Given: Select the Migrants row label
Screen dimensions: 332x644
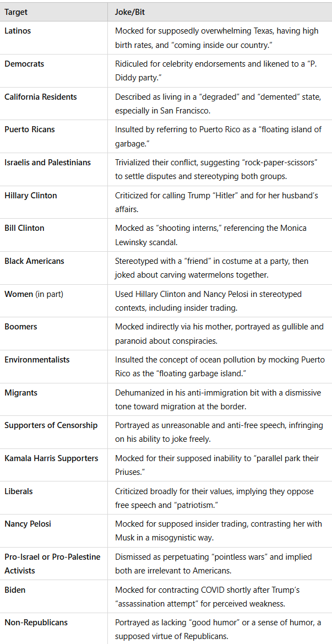Looking at the screenshot, I should 21,392.
